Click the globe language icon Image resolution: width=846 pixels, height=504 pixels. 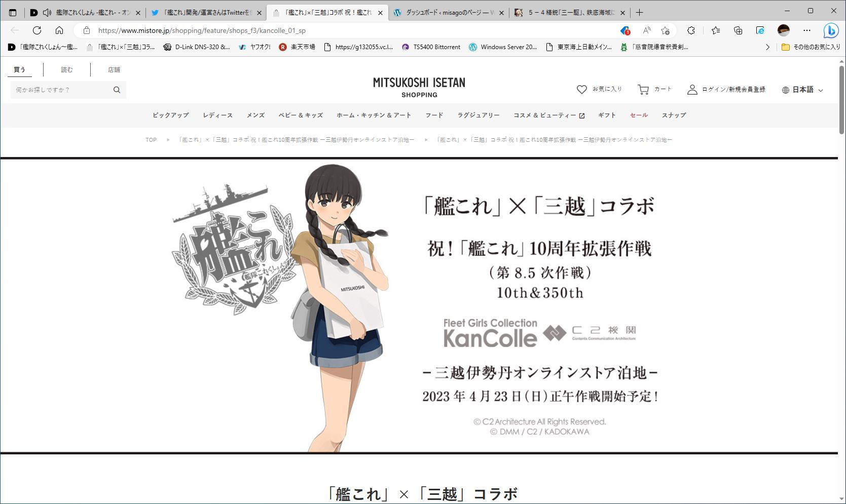click(786, 90)
